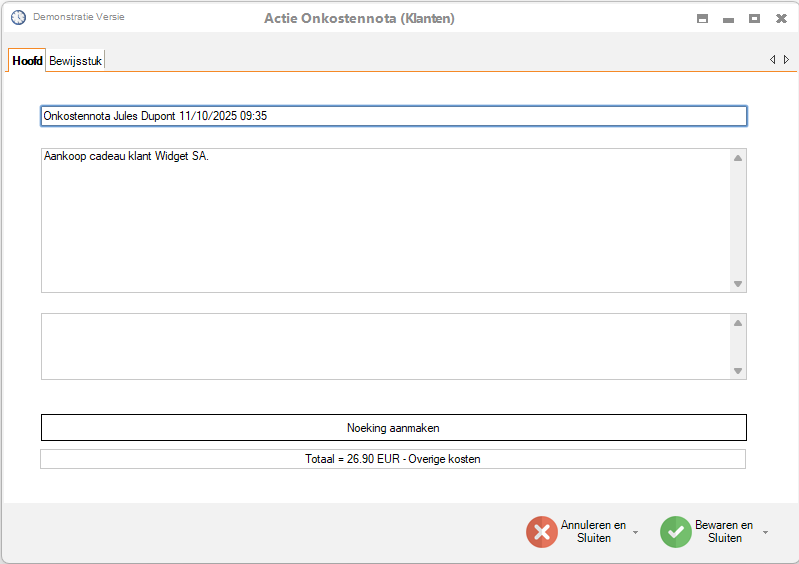799x564 pixels.
Task: Click the window docking icon left of minimize
Action: click(703, 19)
